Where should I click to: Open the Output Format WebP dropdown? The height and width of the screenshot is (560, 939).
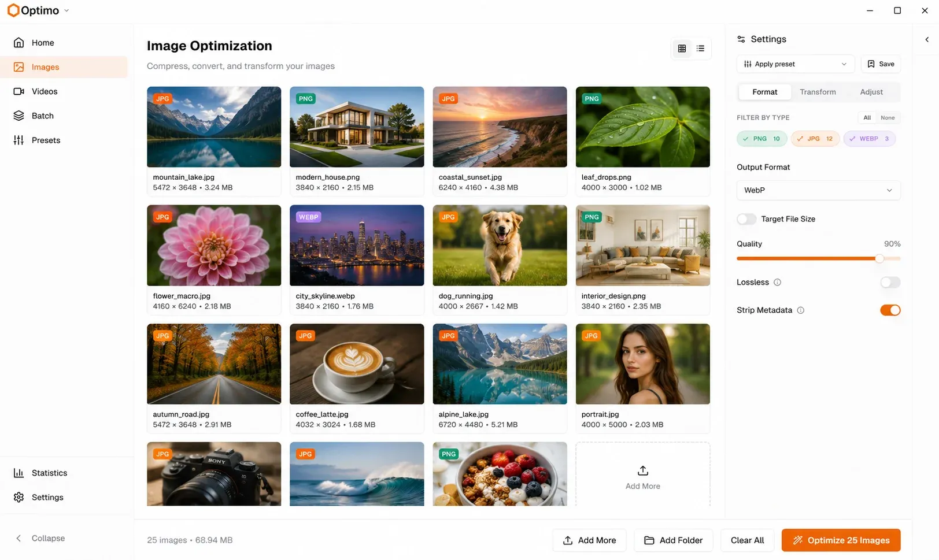tap(818, 190)
